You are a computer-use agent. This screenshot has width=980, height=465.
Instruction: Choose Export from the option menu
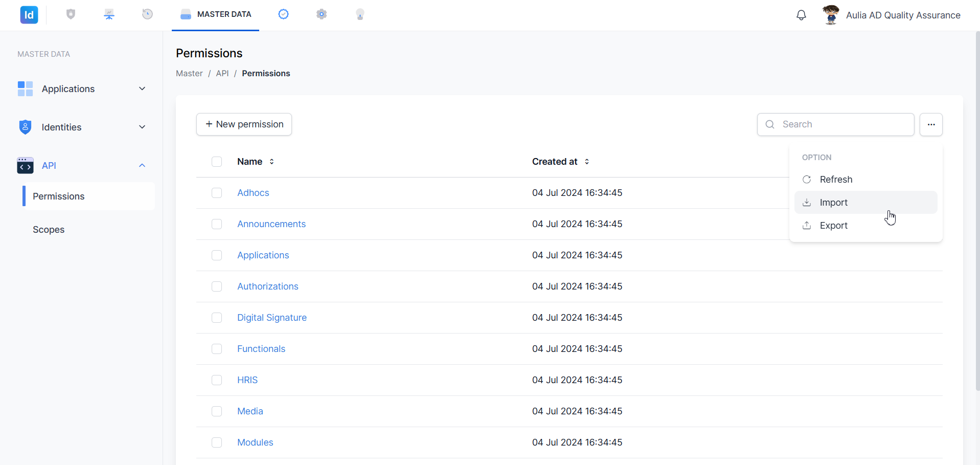coord(865,226)
